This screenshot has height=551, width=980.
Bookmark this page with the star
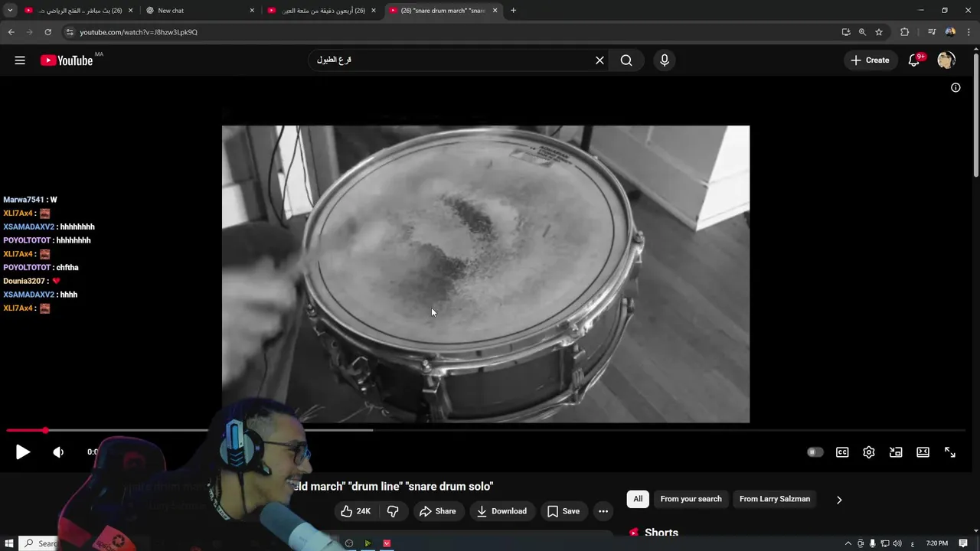coord(879,32)
